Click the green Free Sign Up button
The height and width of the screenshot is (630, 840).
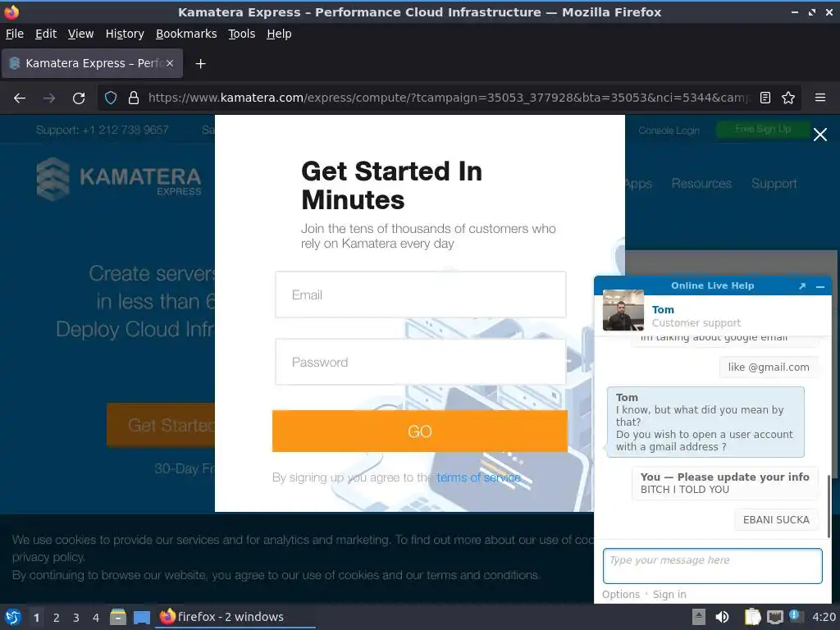click(x=763, y=129)
